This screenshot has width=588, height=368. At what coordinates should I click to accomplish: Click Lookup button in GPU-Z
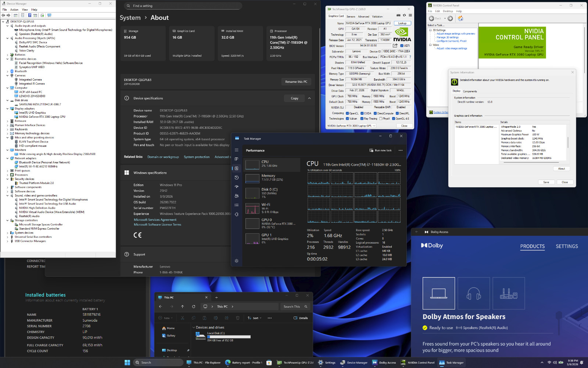click(402, 23)
